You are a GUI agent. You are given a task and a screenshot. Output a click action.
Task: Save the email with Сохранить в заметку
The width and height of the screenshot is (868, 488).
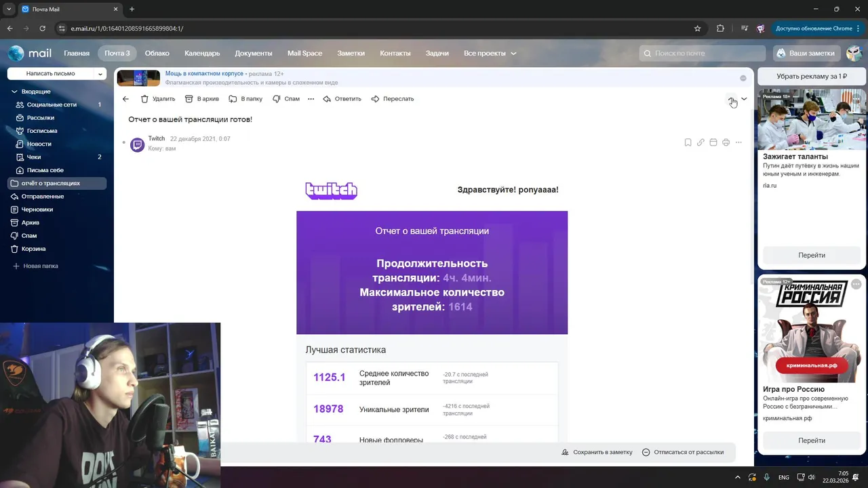tap(597, 452)
